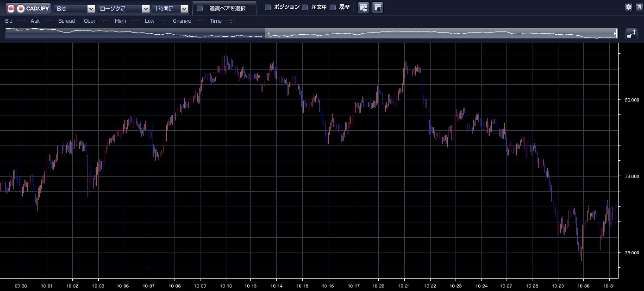The height and width of the screenshot is (291, 644).
Task: Click the 80.000 price axis label
Action: (632, 100)
